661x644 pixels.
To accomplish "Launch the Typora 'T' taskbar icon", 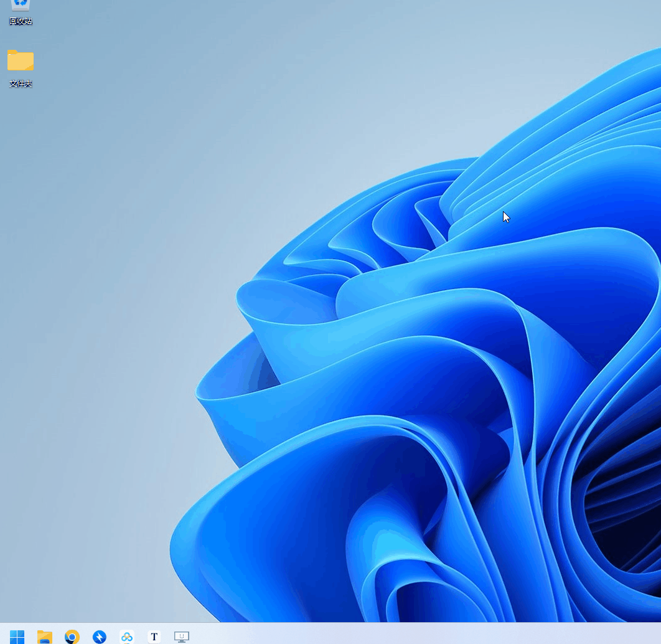I will point(154,636).
